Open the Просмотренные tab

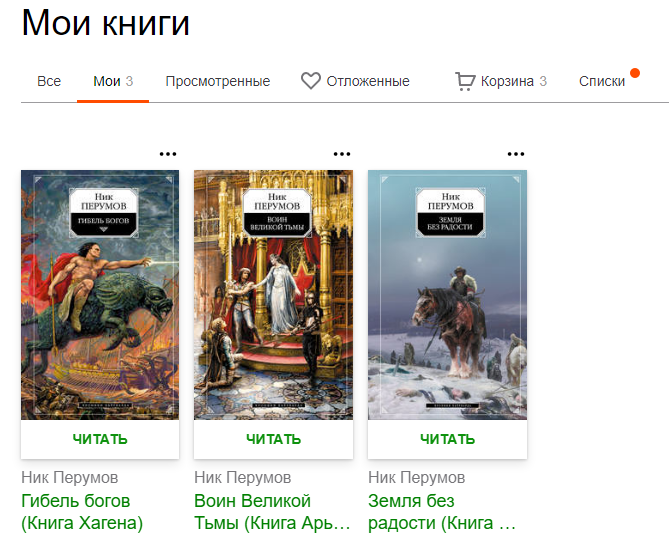218,81
